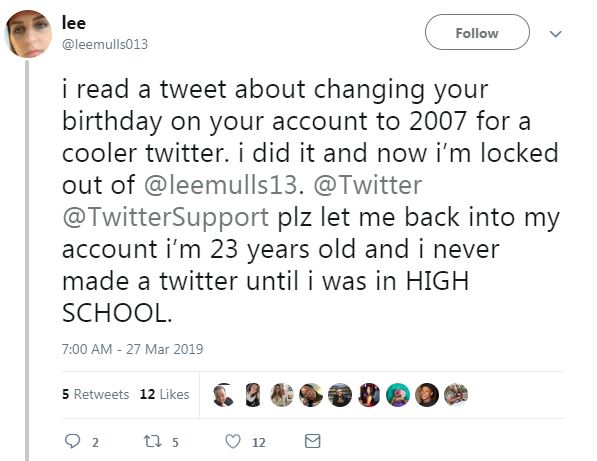Click the second liker avatar

(x=252, y=395)
